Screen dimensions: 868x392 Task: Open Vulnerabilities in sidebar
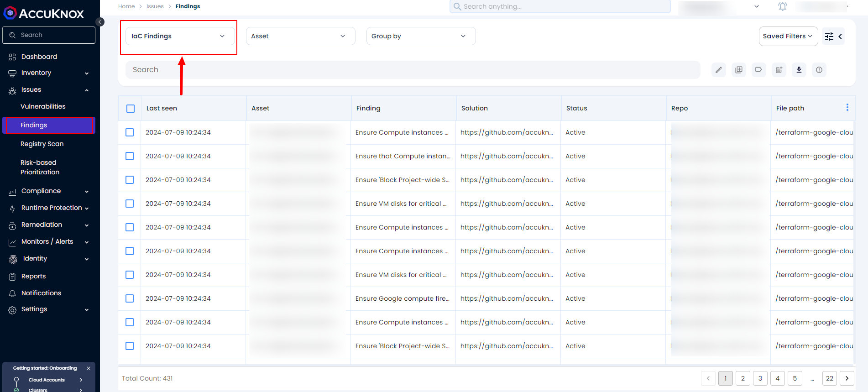click(43, 106)
